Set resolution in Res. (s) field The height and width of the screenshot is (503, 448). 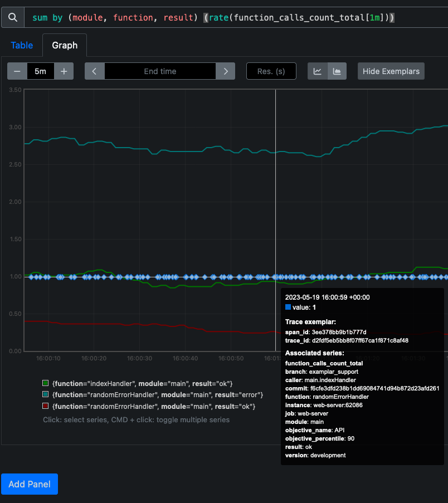(x=271, y=71)
